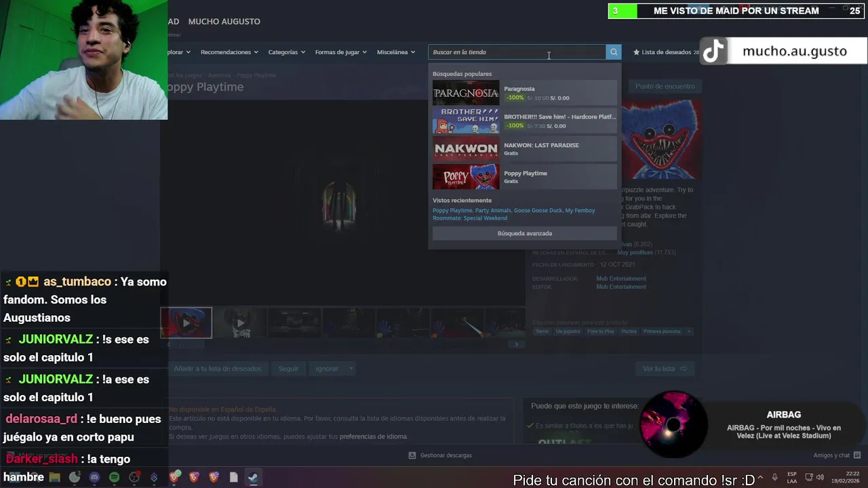Screen dimensions: 868x488
Task: Focus the Buscar en la tienda field
Action: click(x=517, y=52)
